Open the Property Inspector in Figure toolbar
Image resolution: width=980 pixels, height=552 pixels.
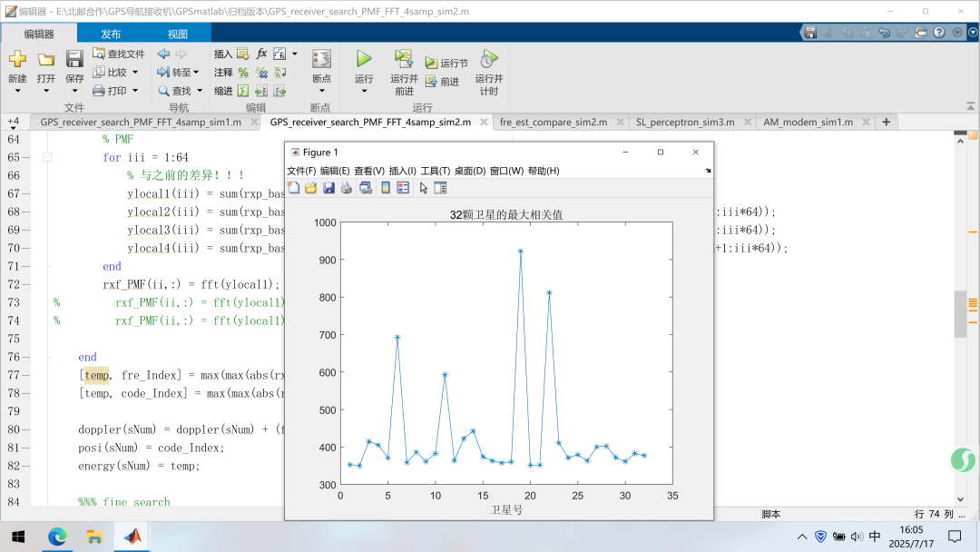(441, 188)
